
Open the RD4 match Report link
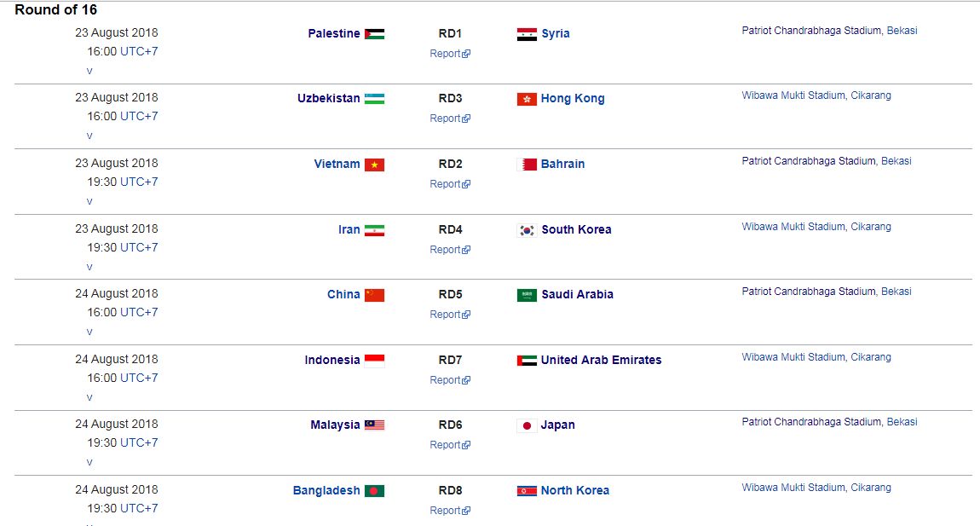(446, 250)
